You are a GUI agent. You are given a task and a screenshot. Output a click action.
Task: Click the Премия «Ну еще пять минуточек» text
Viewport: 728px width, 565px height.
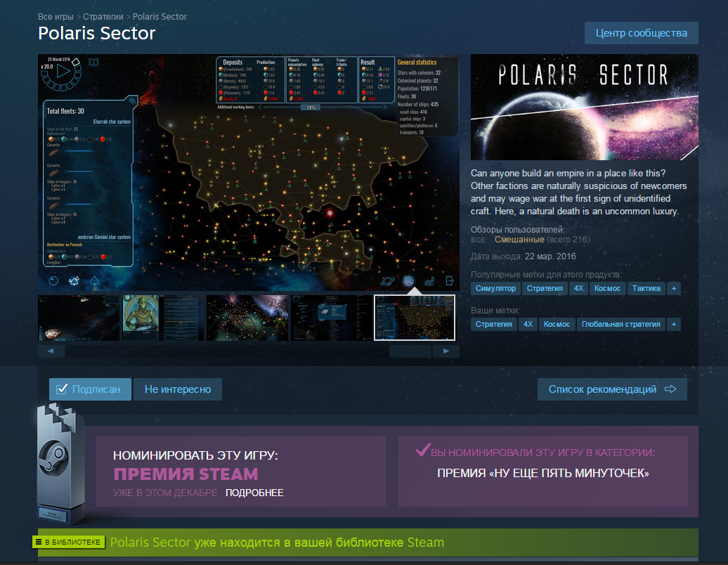[543, 473]
